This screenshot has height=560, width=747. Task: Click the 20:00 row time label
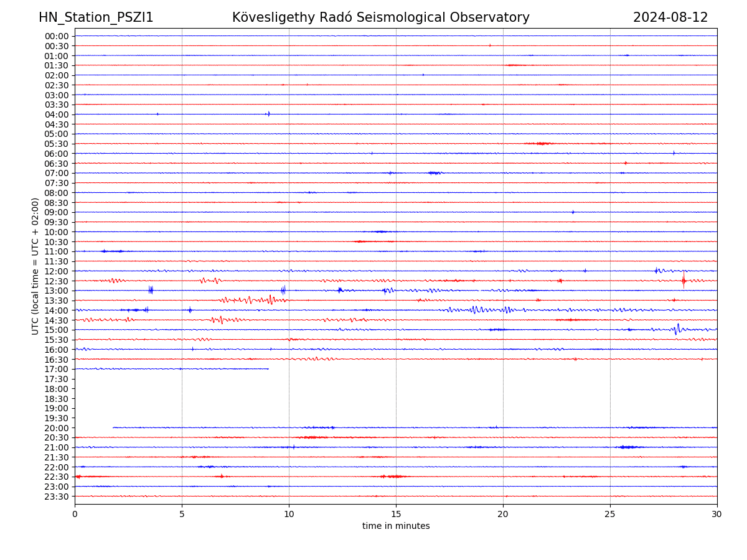click(57, 428)
